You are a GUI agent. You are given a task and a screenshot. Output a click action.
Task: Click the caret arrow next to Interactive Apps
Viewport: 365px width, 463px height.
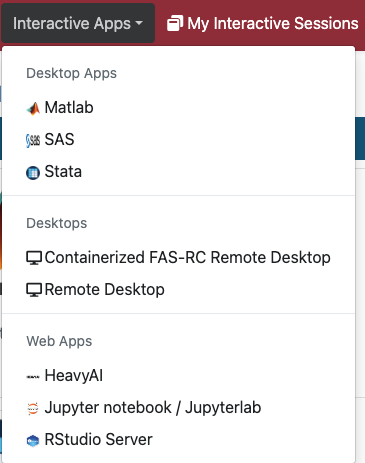pos(139,23)
